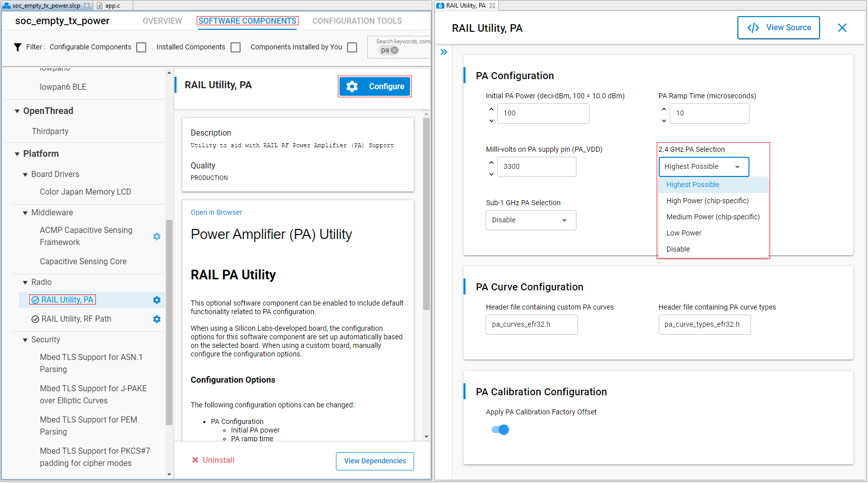Enable the Configurable Components checkbox
Viewport: 868px width, 483px height.
pyautogui.click(x=141, y=47)
